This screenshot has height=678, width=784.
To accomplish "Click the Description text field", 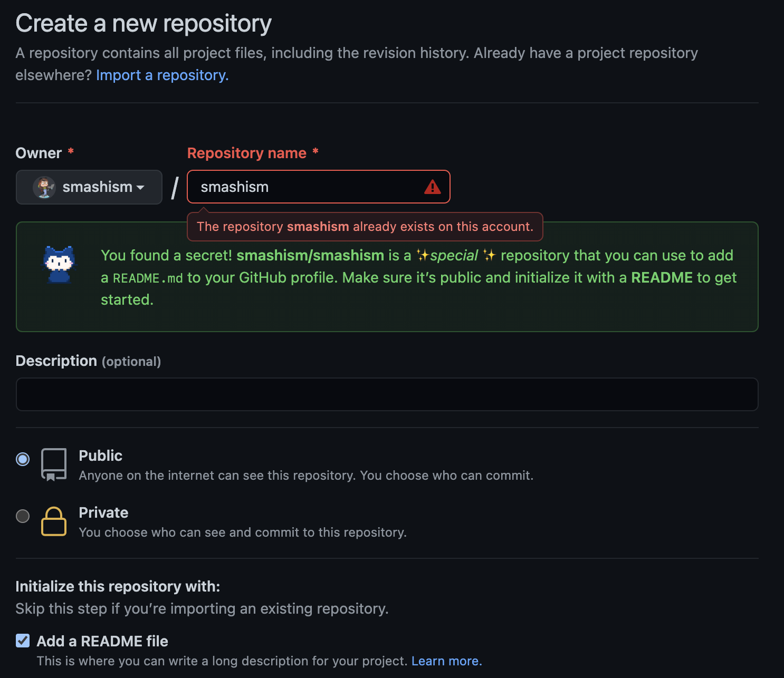I will tap(387, 394).
